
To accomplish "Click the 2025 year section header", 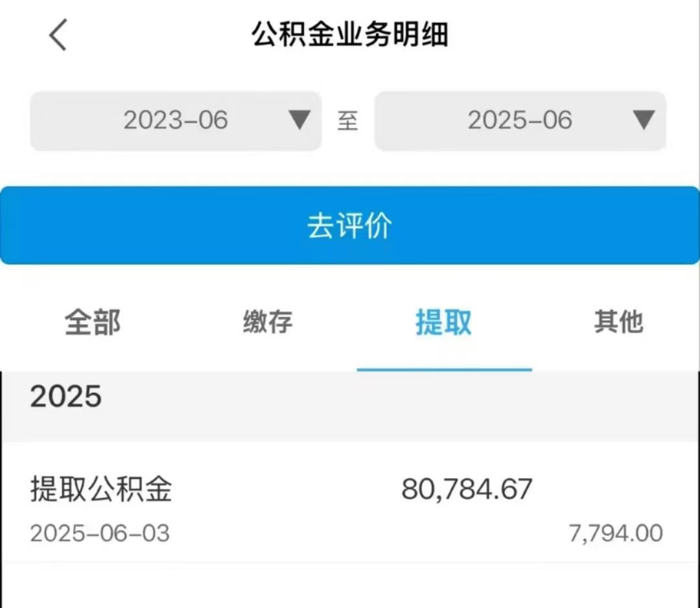I will pos(350,406).
